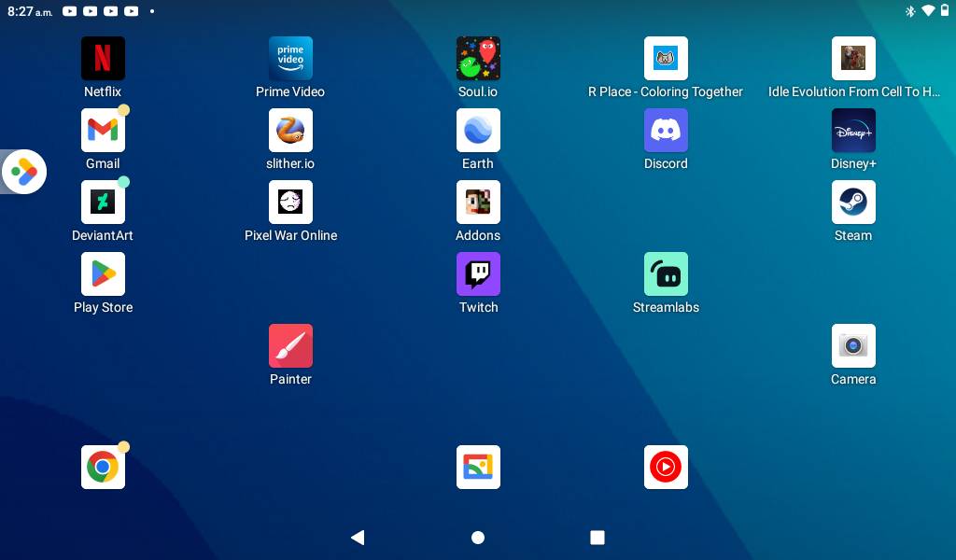This screenshot has width=956, height=560.
Task: Open R Place - Coloring Together
Action: point(666,59)
